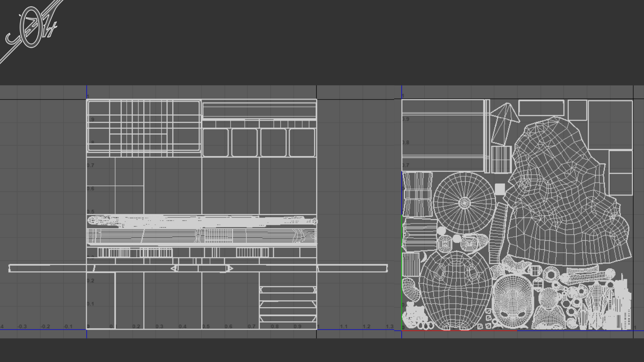
Task: Click the large top-right square shell in the right layout
Action: coord(610,125)
